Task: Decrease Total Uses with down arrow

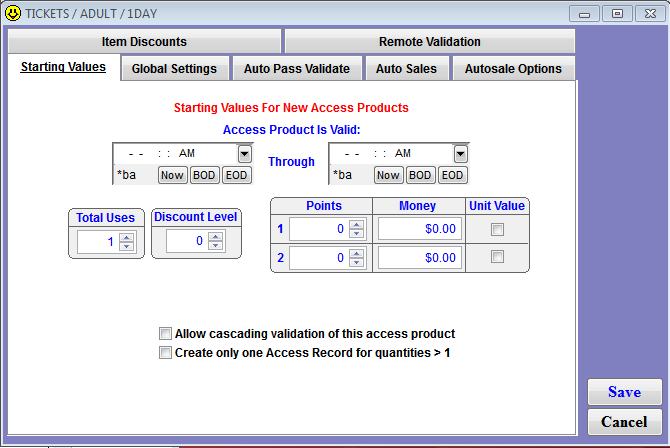Action: tap(126, 247)
